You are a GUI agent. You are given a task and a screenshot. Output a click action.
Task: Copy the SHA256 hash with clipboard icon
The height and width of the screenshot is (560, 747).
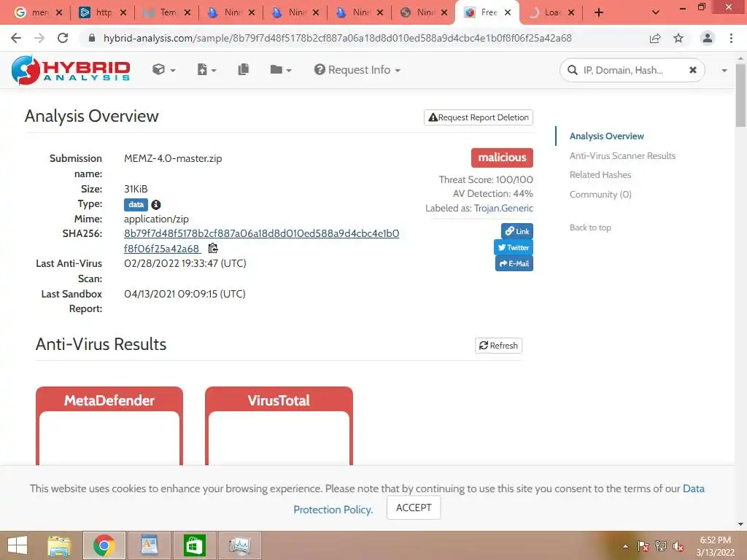[x=213, y=248]
